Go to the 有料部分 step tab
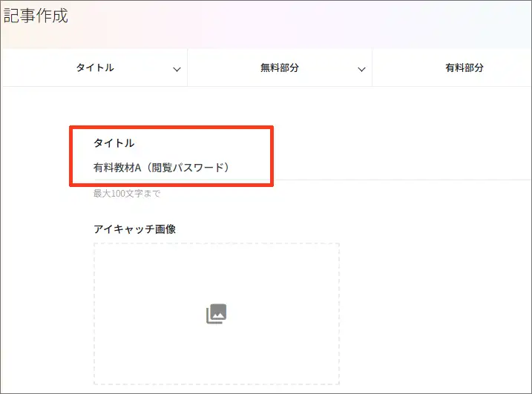532x394 pixels. coord(464,68)
